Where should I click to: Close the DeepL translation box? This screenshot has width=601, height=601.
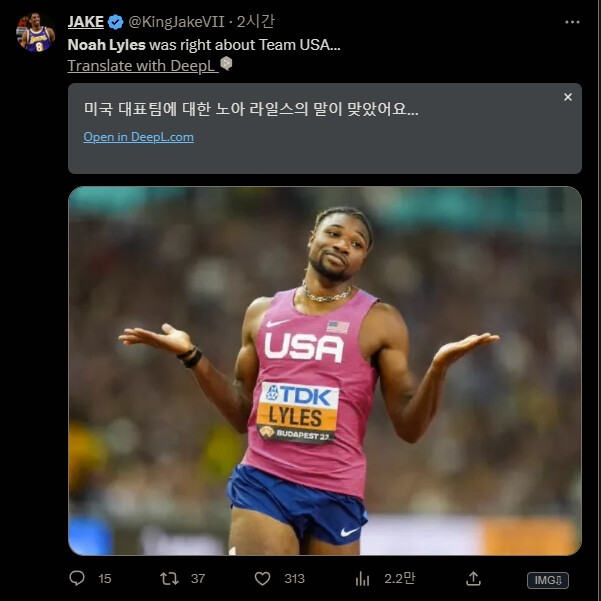(x=567, y=97)
